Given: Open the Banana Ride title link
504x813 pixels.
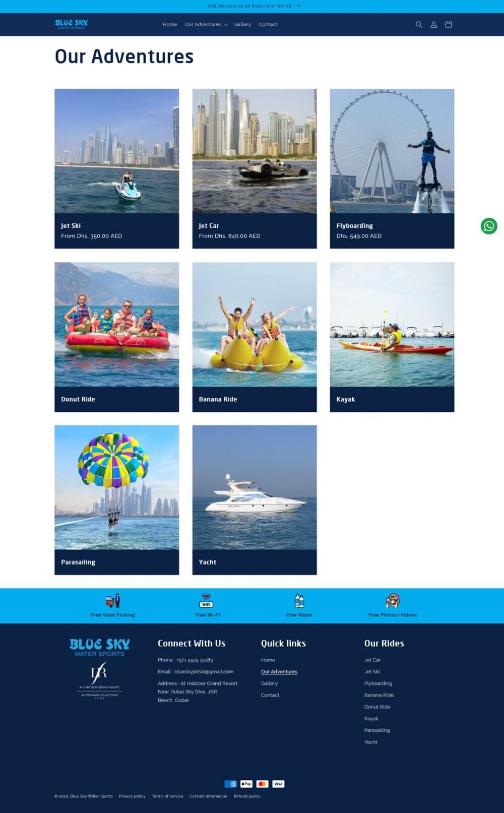Looking at the screenshot, I should (x=218, y=399).
